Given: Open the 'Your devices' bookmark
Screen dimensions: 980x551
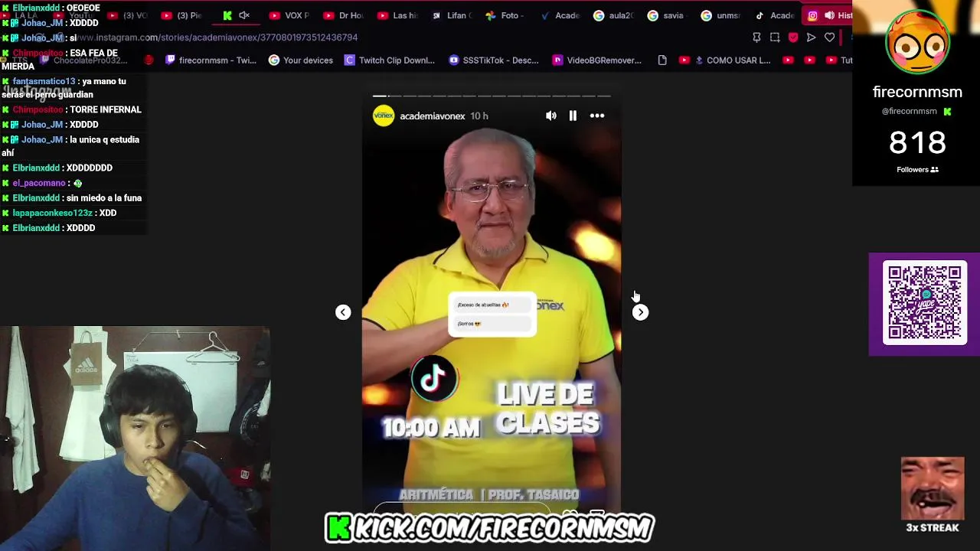Looking at the screenshot, I should point(300,60).
